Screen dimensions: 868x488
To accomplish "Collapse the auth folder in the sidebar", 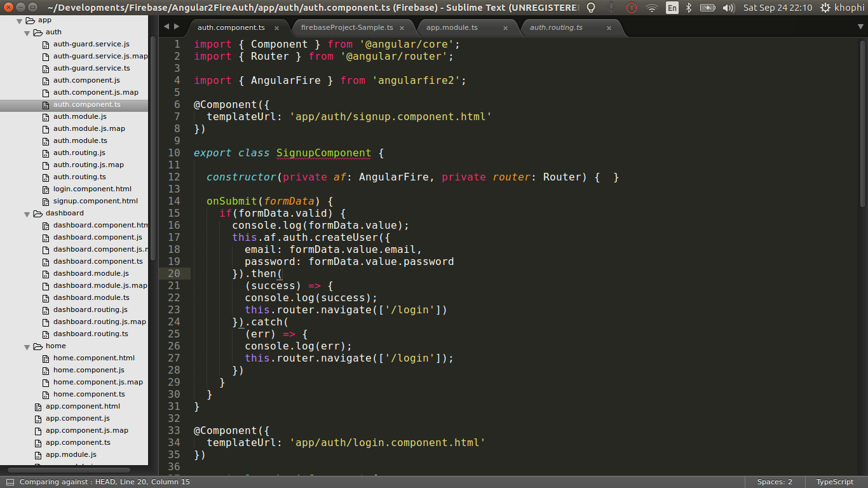I will coord(27,32).
